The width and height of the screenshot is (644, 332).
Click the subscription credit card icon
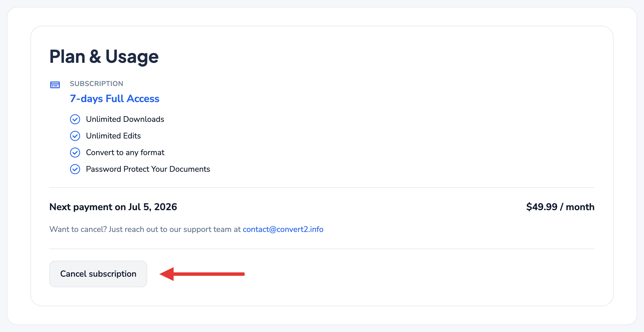(x=55, y=85)
